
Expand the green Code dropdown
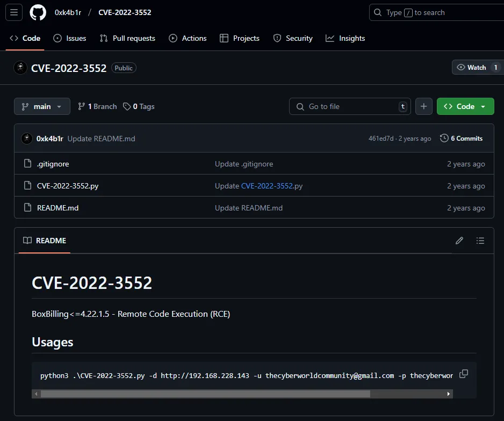coord(465,106)
